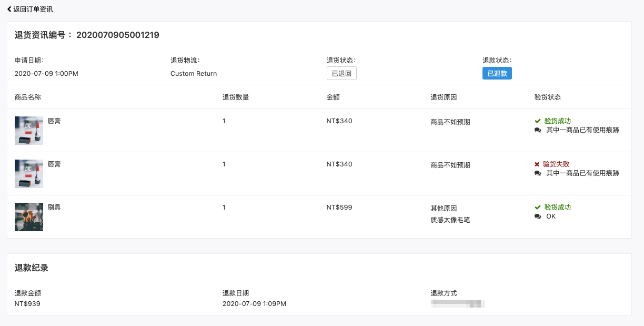Click the 商品名称 column header
This screenshot has height=326, width=644.
(x=28, y=97)
